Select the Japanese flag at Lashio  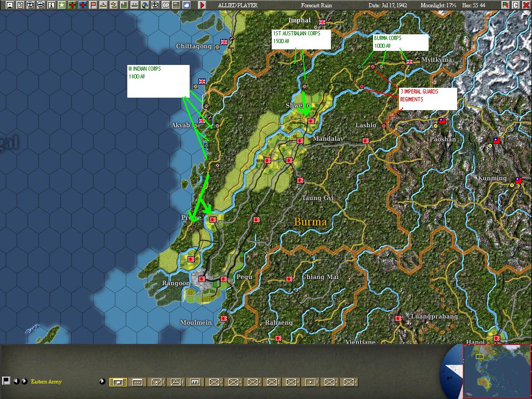pos(366,140)
